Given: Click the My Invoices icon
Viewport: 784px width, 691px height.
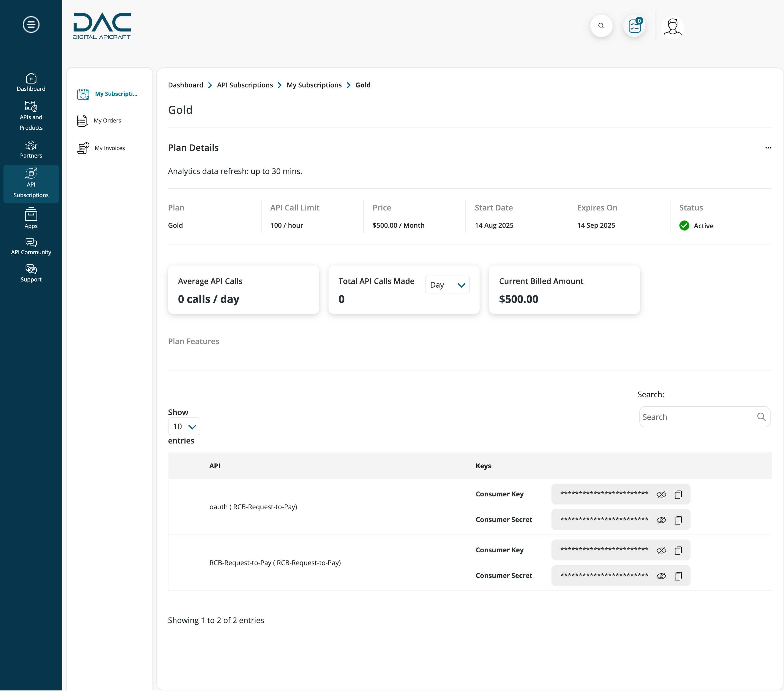Looking at the screenshot, I should pos(83,148).
